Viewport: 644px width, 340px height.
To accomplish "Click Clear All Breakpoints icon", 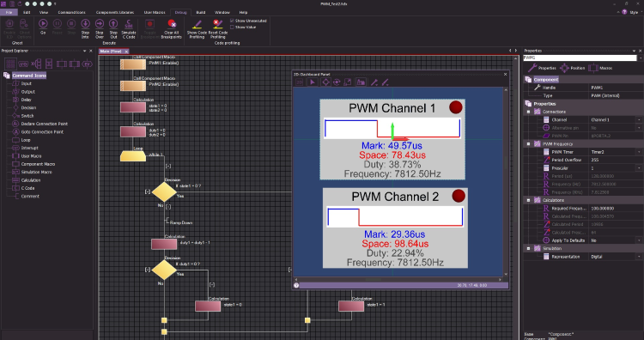I will click(x=171, y=28).
